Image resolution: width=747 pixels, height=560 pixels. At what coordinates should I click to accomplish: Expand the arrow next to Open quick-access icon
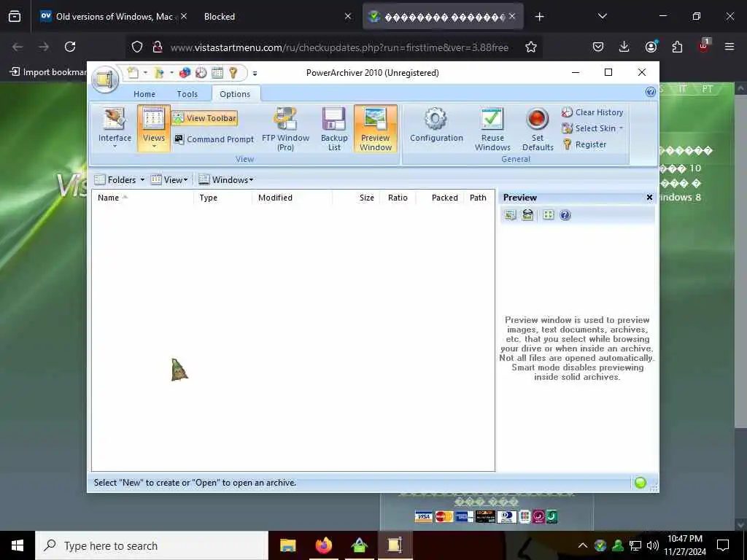171,73
